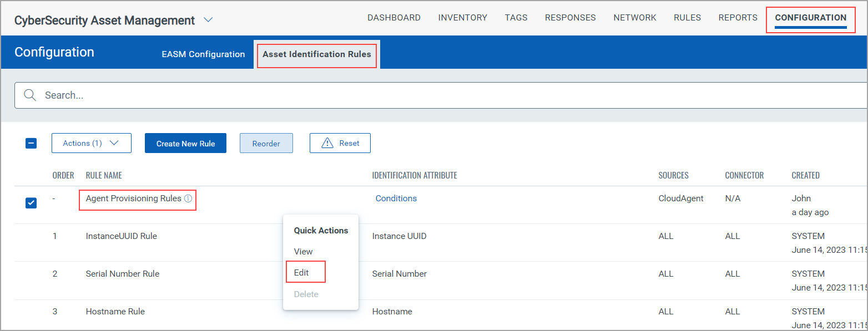Click info icon beside Agent Provisioning Rules
868x331 pixels.
pyautogui.click(x=188, y=198)
